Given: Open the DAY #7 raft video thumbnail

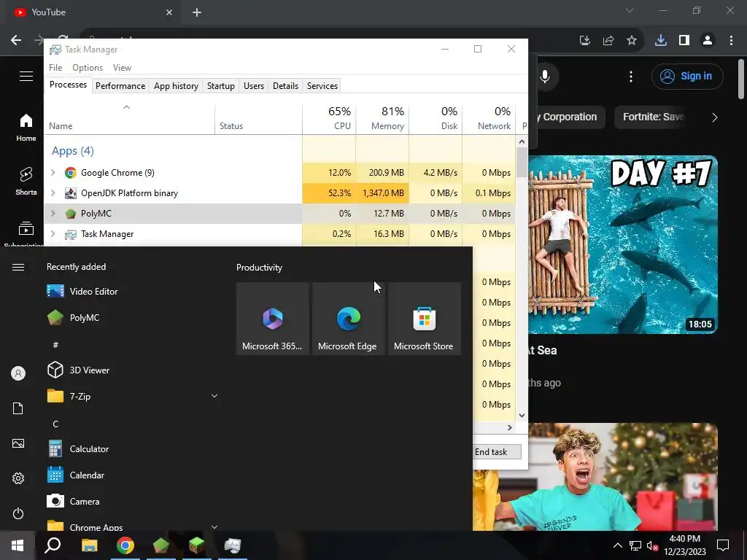Looking at the screenshot, I should (x=623, y=245).
